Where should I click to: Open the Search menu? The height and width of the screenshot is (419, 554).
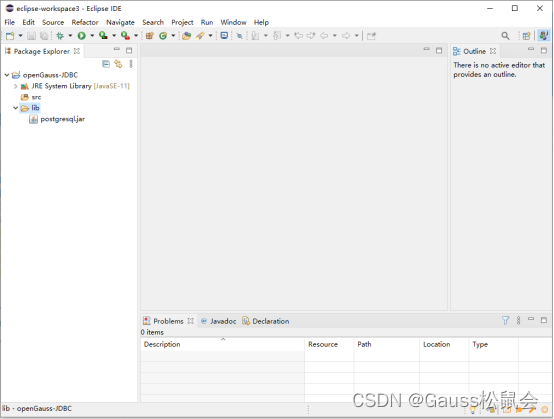[153, 22]
